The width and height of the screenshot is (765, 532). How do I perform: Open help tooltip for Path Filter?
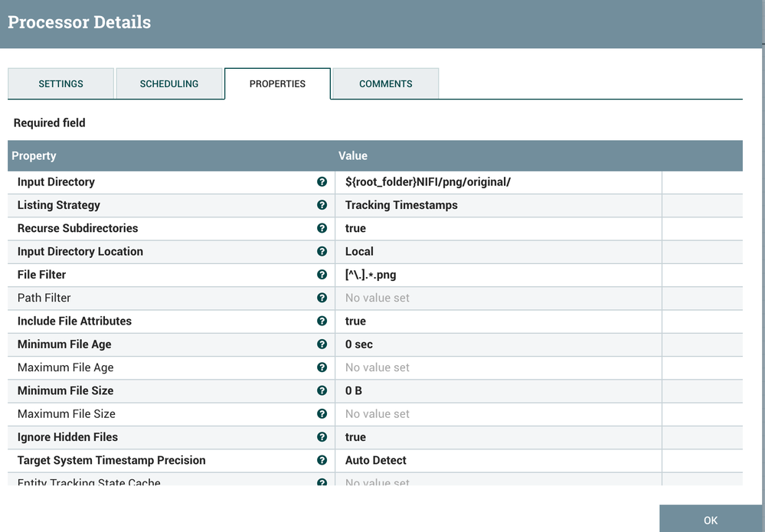(x=322, y=298)
